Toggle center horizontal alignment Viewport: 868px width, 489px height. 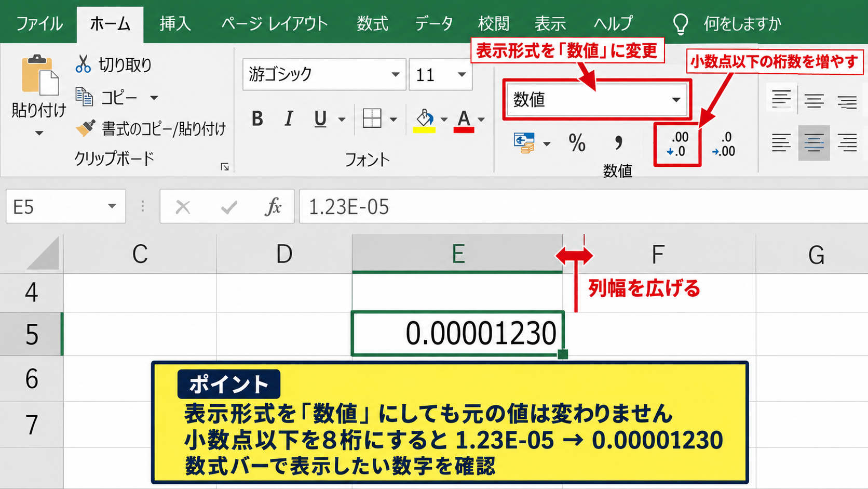814,142
